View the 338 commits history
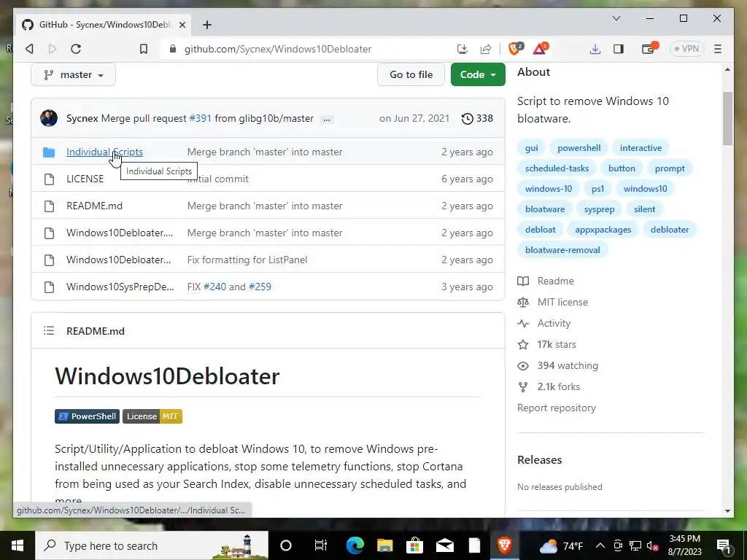The width and height of the screenshot is (747, 560). (x=477, y=118)
